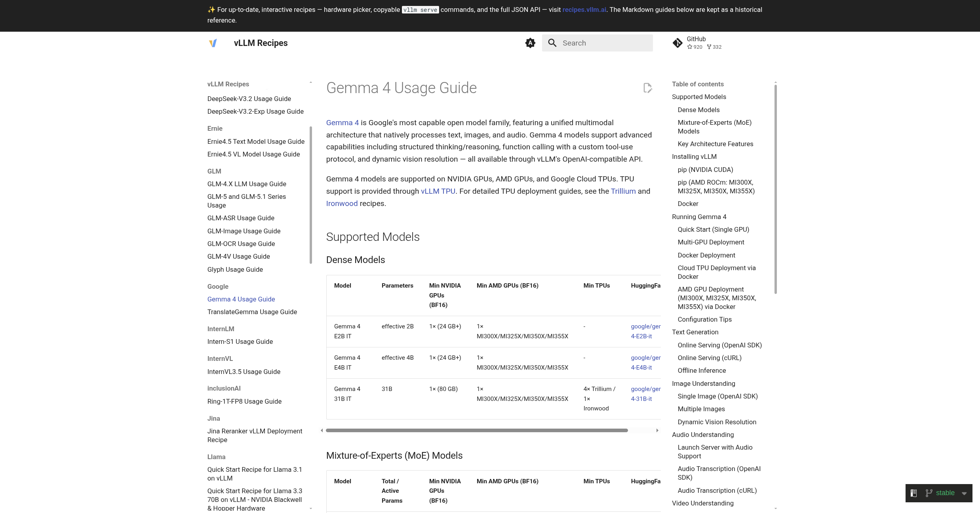This screenshot has height=513, width=980.
Task: Jump to Audio Understanding section
Action: (x=703, y=435)
